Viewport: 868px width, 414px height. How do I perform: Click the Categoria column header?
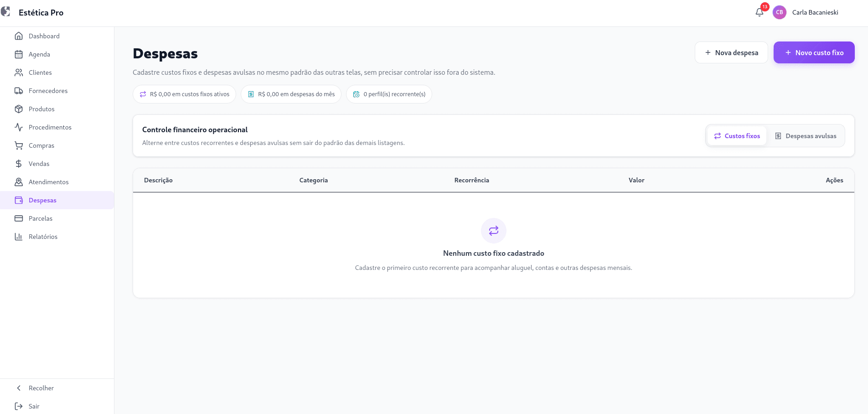(x=314, y=180)
